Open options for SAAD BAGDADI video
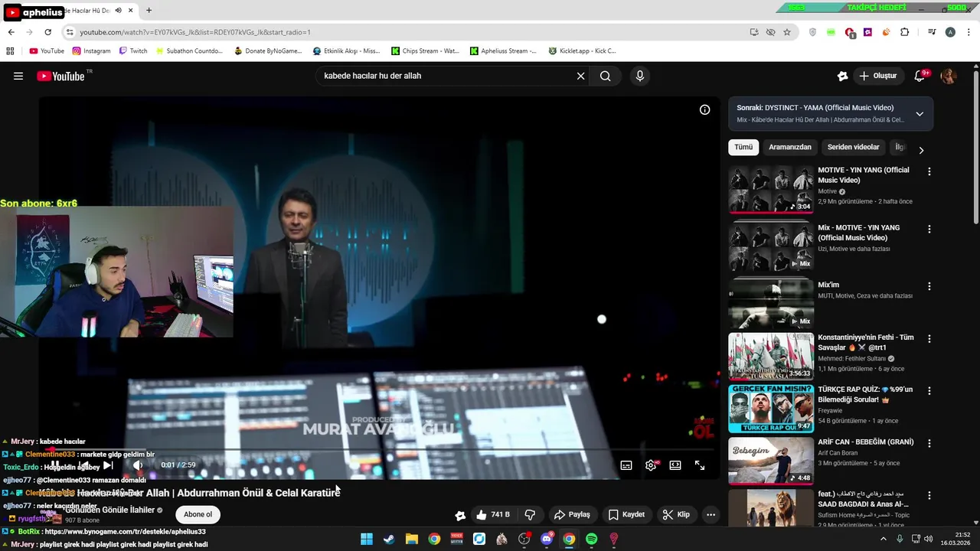Image resolution: width=980 pixels, height=551 pixels. (x=929, y=495)
